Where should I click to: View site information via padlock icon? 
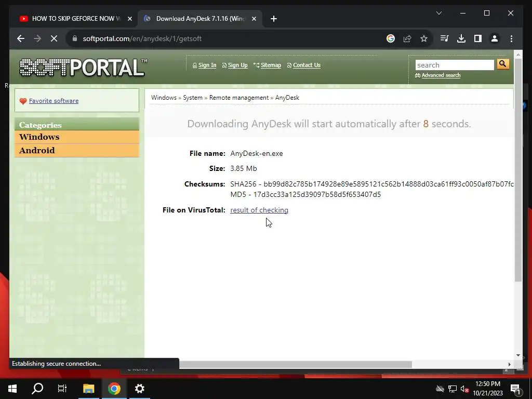pos(75,38)
